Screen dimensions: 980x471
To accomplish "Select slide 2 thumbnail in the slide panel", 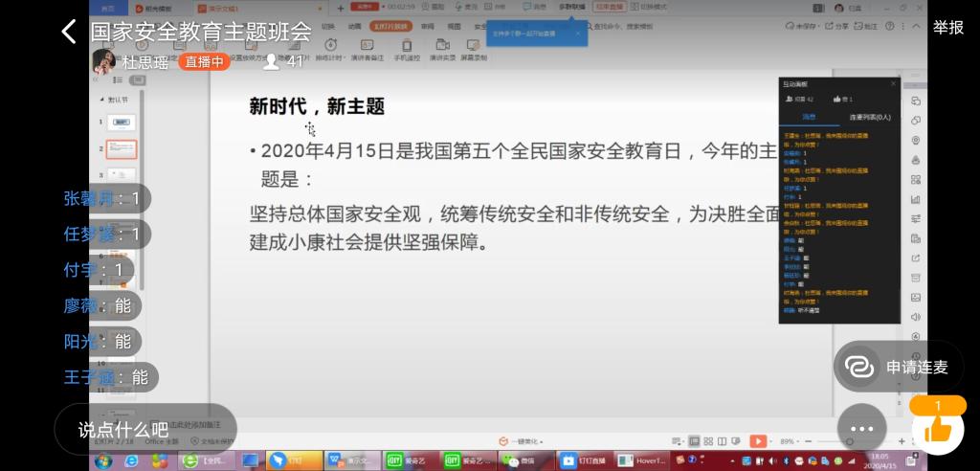I will click(x=121, y=149).
